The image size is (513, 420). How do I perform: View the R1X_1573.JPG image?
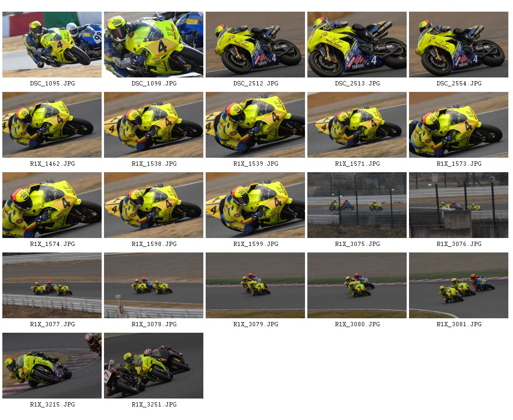click(459, 125)
